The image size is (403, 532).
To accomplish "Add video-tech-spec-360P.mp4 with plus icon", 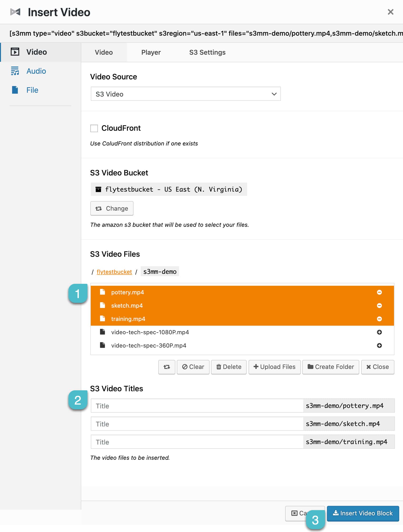I will click(379, 345).
